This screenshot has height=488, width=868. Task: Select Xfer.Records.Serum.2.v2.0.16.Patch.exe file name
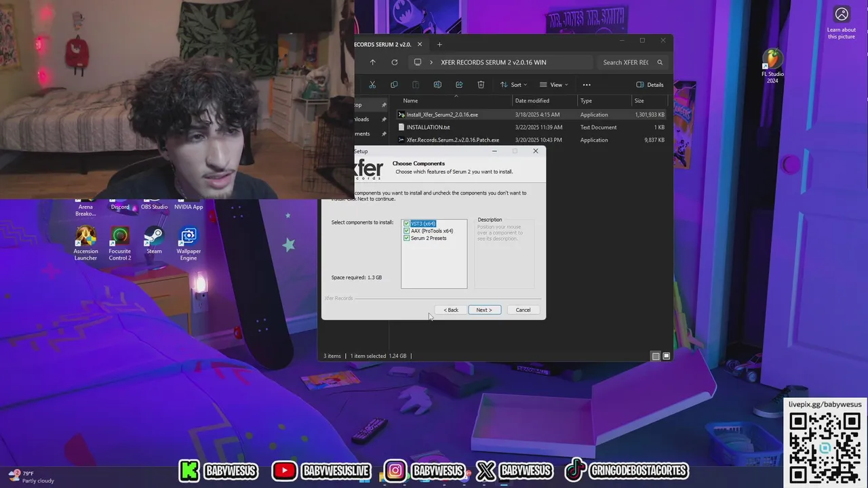[453, 140]
